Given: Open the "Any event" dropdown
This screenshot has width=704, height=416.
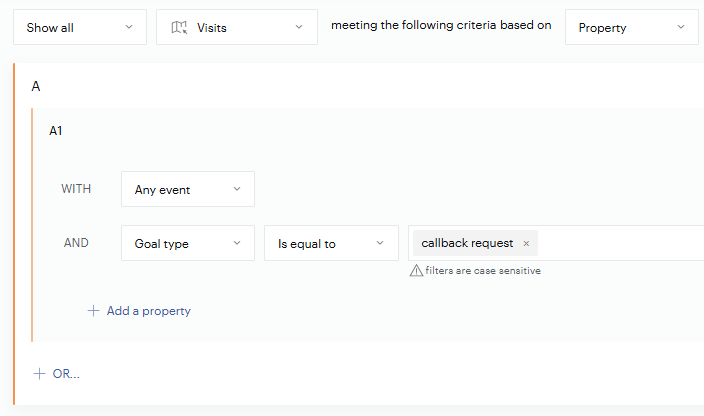Looking at the screenshot, I should point(188,189).
